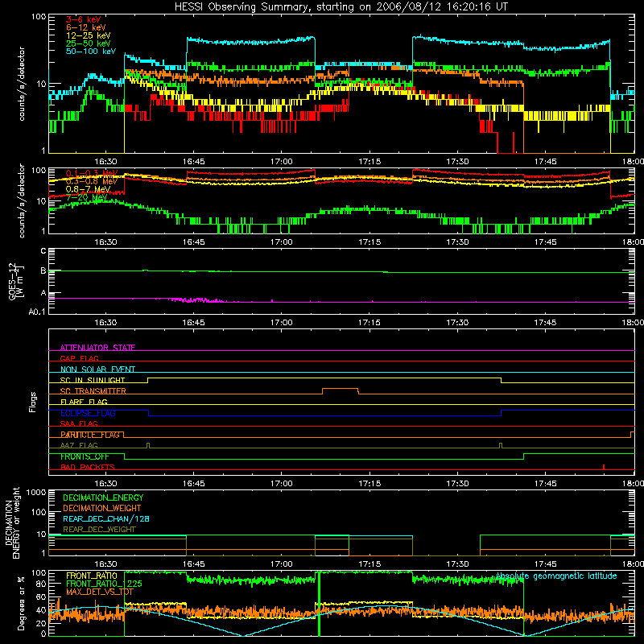Click the BAD_PACKETS flag label
The height and width of the screenshot is (644, 644).
click(88, 467)
